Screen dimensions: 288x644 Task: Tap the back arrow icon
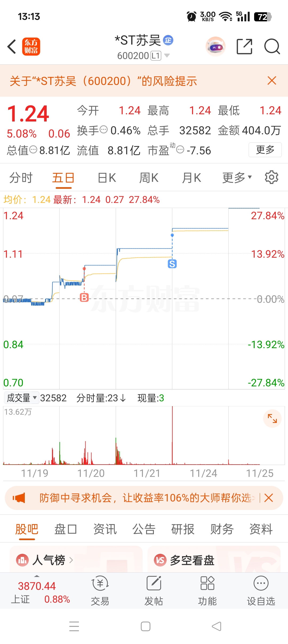click(12, 46)
